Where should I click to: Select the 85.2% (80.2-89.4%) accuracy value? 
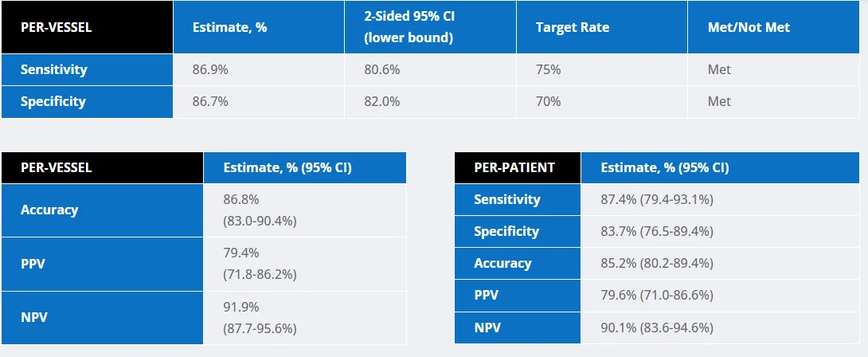656,263
